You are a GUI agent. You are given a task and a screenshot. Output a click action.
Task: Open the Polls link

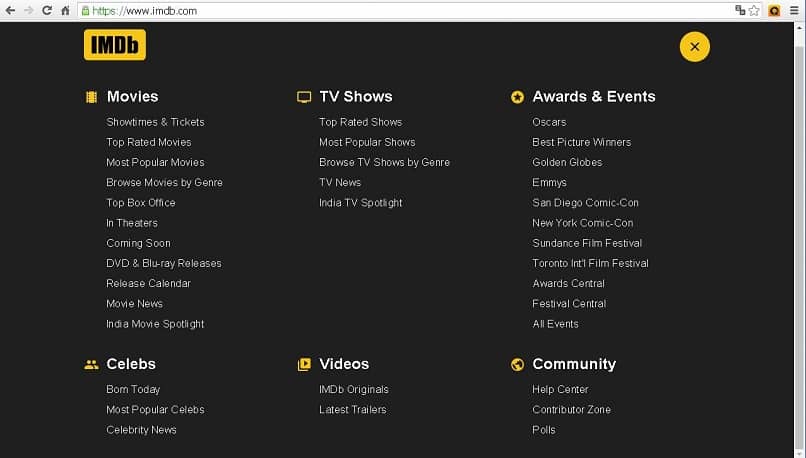click(544, 430)
